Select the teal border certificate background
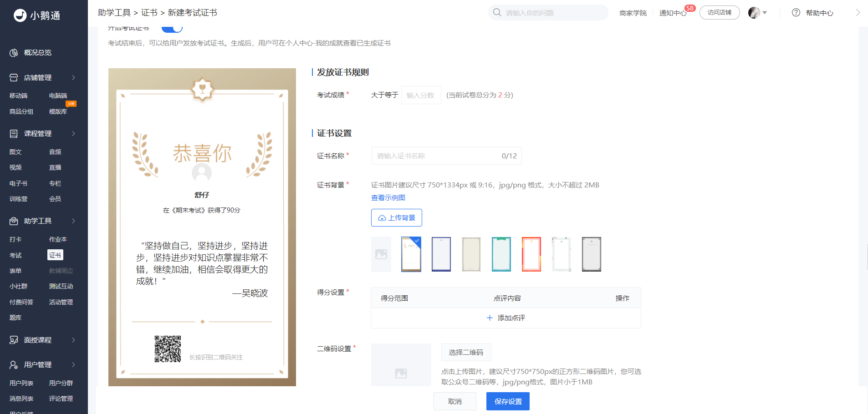This screenshot has height=414, width=868. click(501, 254)
